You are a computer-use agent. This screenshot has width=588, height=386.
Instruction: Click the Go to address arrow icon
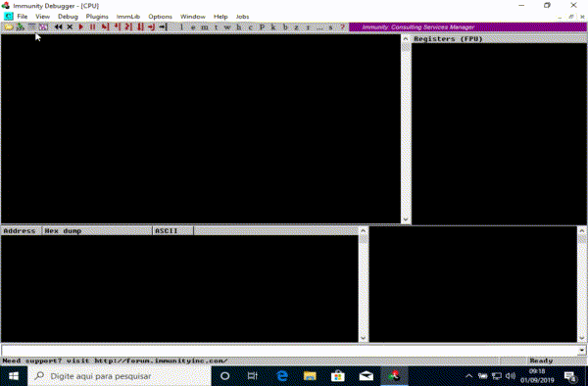tap(163, 27)
